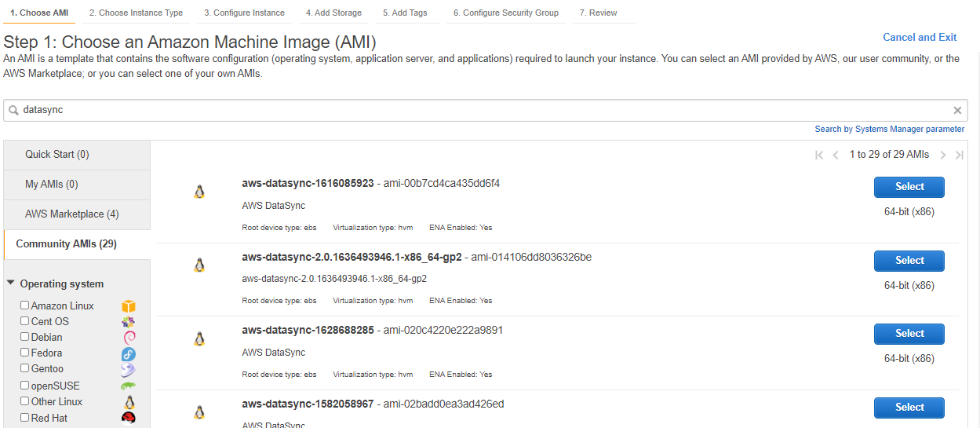Open the 1. Choose AMI step tab

39,13
